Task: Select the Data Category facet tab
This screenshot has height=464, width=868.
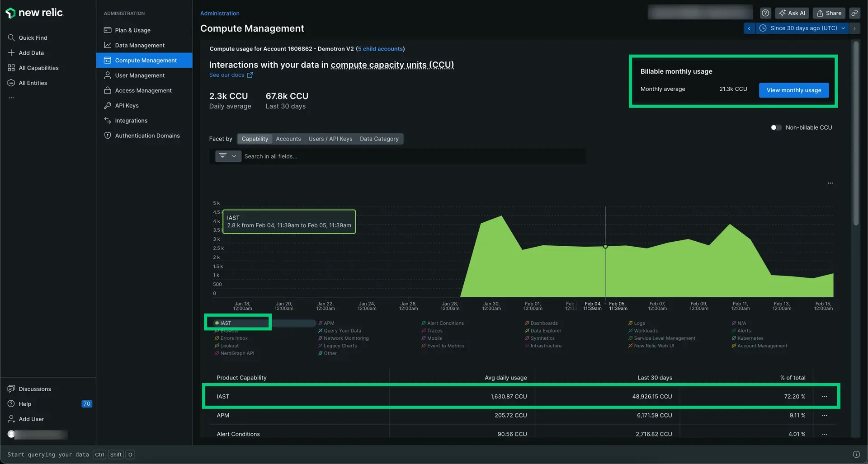Action: [379, 139]
